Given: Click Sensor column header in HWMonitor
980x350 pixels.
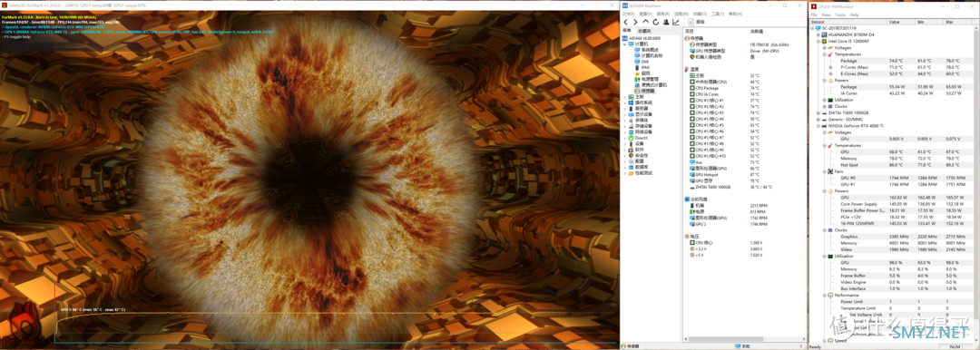Looking at the screenshot, I should pos(848,21).
